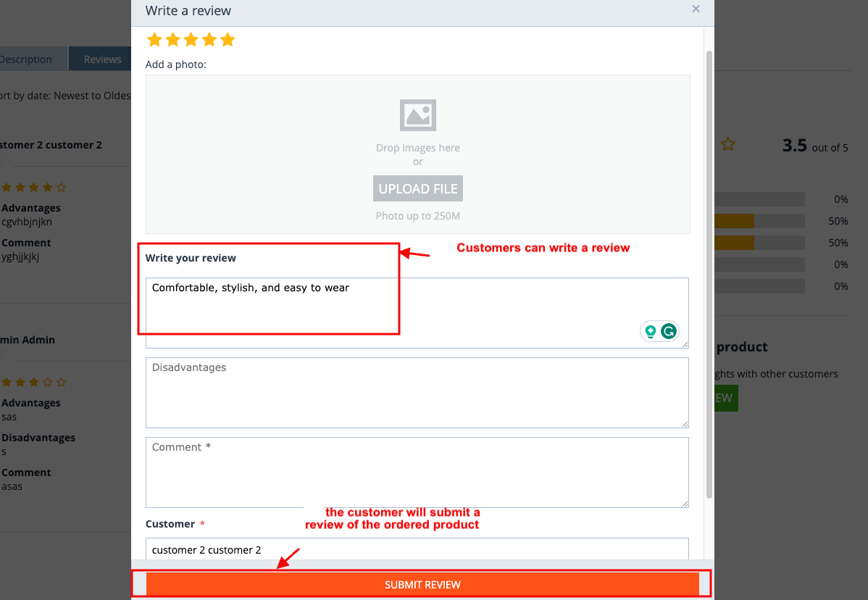Screen dimensions: 868x600
Task: Focus the Comment text field
Action: point(417,472)
